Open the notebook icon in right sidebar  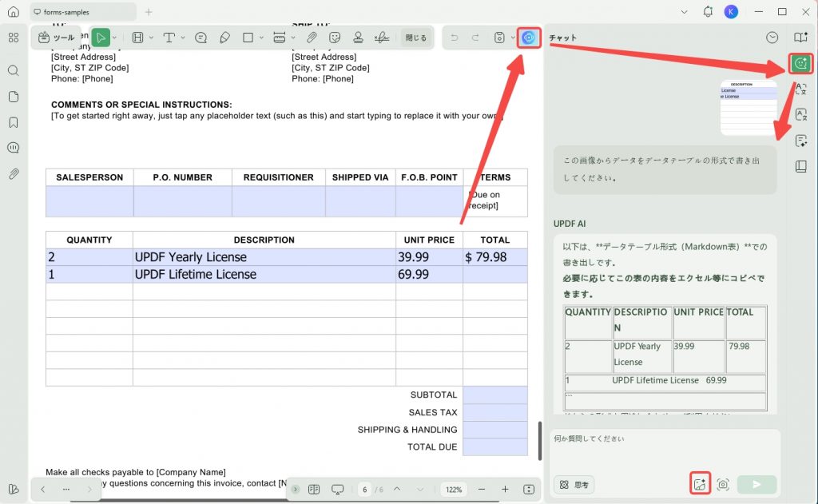pos(801,166)
